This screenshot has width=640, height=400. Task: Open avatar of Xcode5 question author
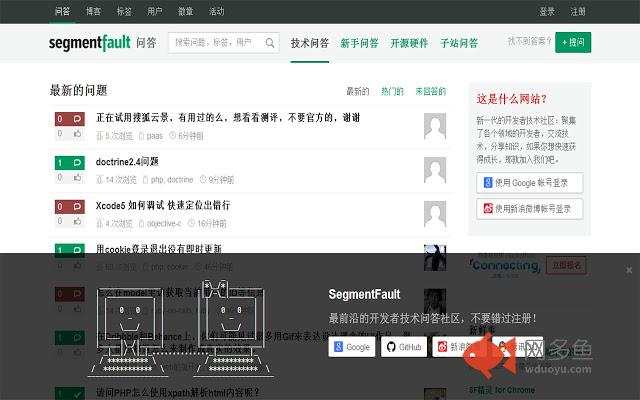click(x=435, y=214)
